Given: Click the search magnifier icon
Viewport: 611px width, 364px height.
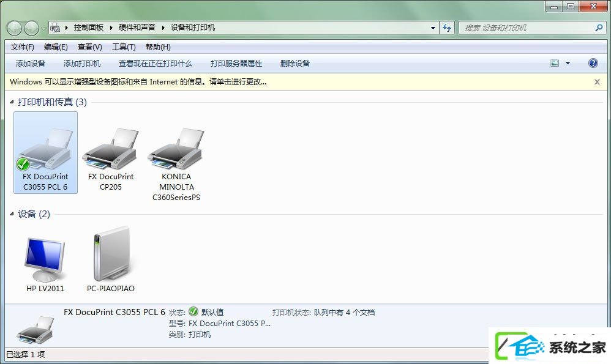Looking at the screenshot, I should pos(599,28).
